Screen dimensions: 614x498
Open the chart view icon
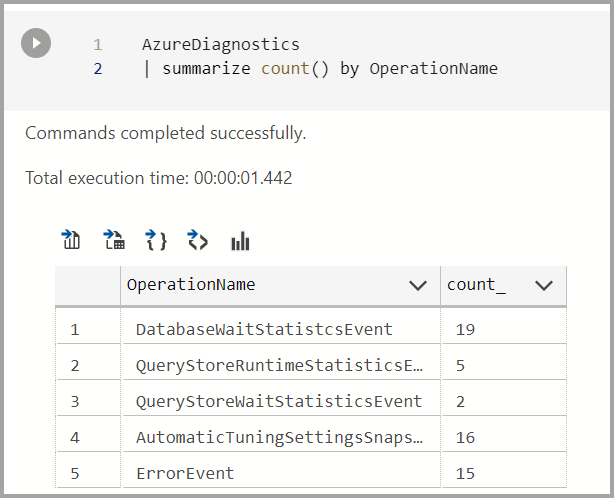[240, 241]
